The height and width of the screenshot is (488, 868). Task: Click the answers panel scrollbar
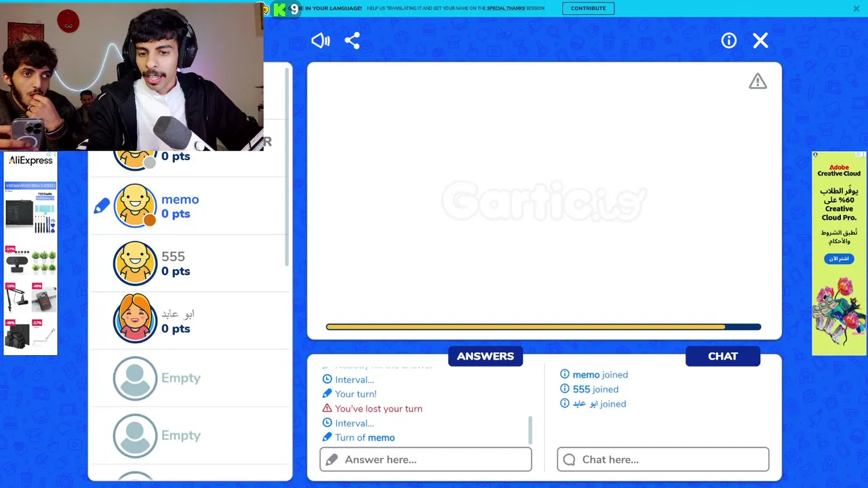pos(530,430)
